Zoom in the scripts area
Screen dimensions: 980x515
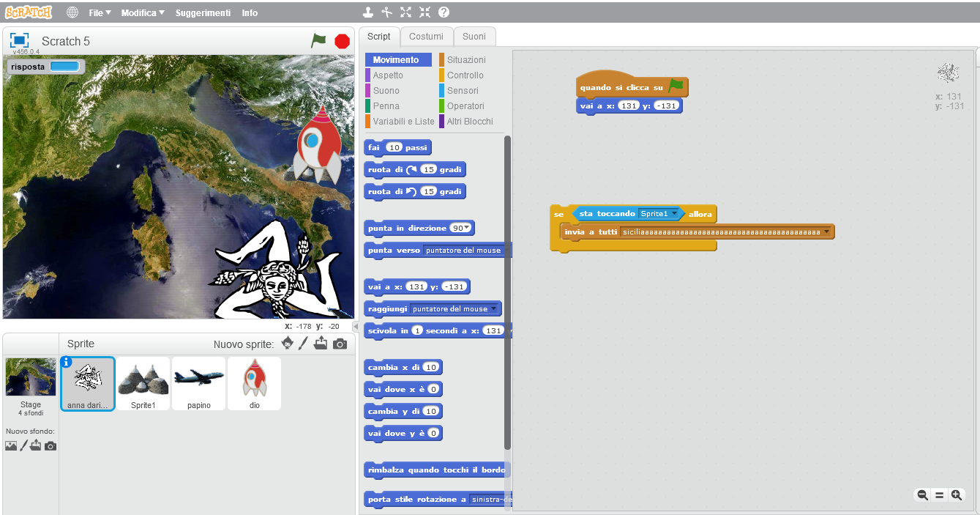(956, 495)
